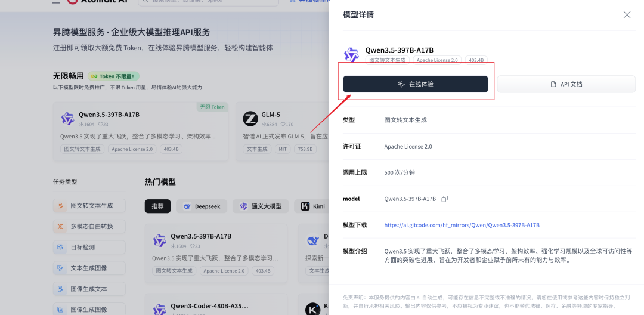Click the 图像生成图像 task type icon
The image size is (644, 315).
60,309
